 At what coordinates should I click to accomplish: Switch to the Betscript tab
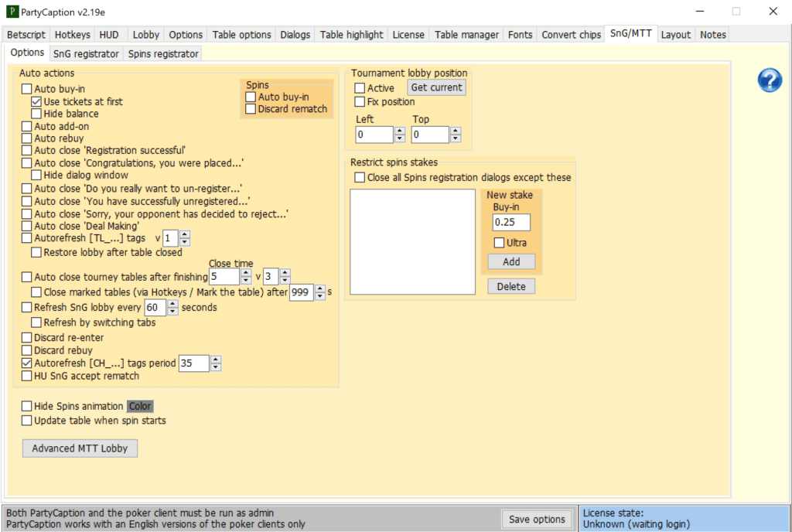26,35
